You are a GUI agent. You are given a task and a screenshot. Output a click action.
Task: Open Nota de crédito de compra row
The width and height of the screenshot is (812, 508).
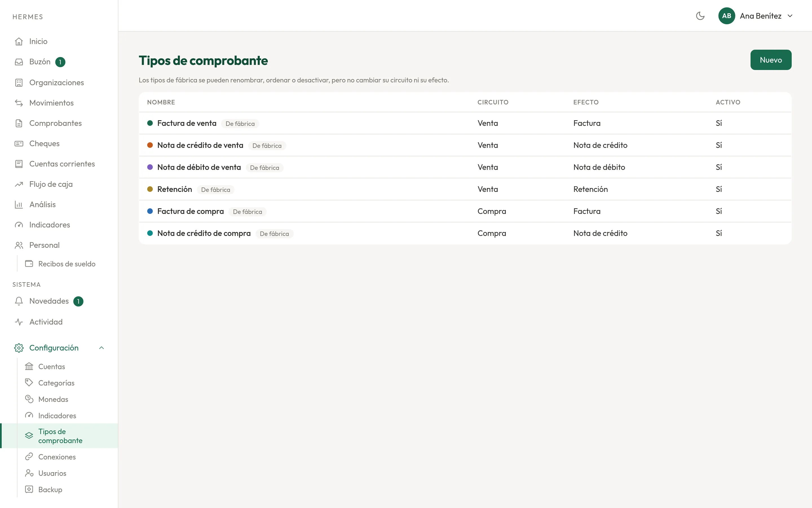465,233
